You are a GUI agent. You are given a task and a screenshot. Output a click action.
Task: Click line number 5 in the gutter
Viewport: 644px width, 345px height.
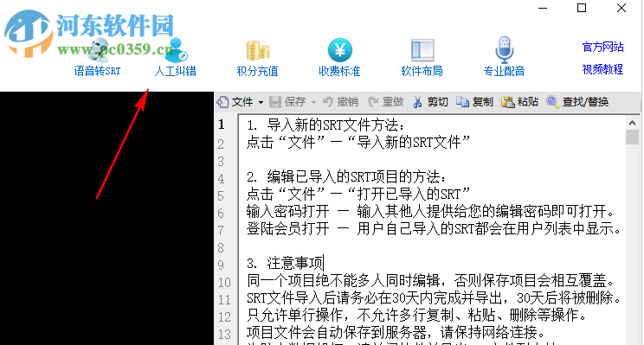coord(221,196)
